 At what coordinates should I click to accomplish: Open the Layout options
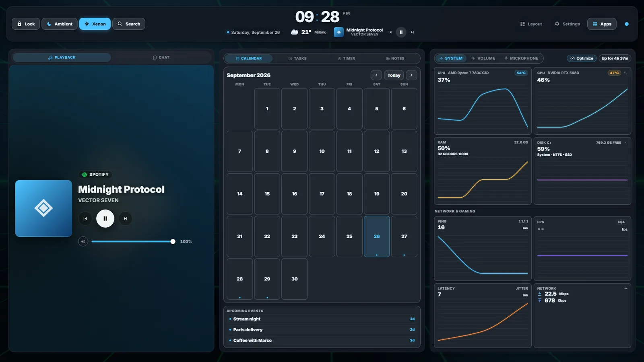point(531,24)
